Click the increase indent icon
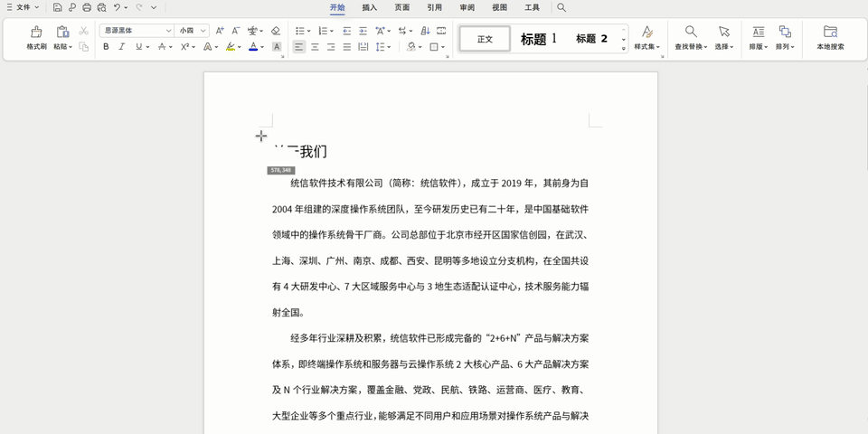868x434 pixels. pos(363,31)
